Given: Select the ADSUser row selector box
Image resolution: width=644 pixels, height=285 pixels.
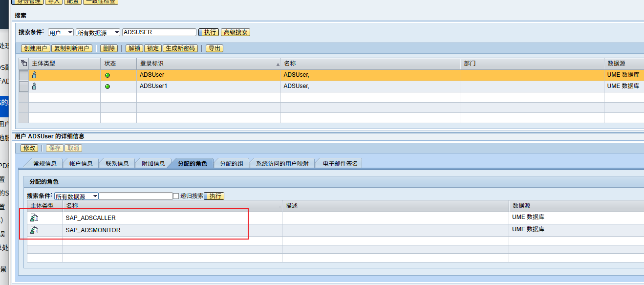Looking at the screenshot, I should 23,75.
